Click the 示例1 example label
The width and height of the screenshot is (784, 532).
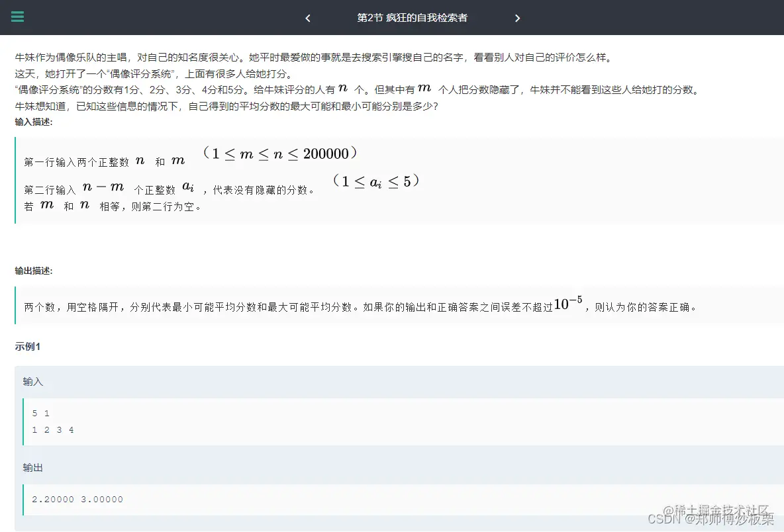pyautogui.click(x=27, y=346)
